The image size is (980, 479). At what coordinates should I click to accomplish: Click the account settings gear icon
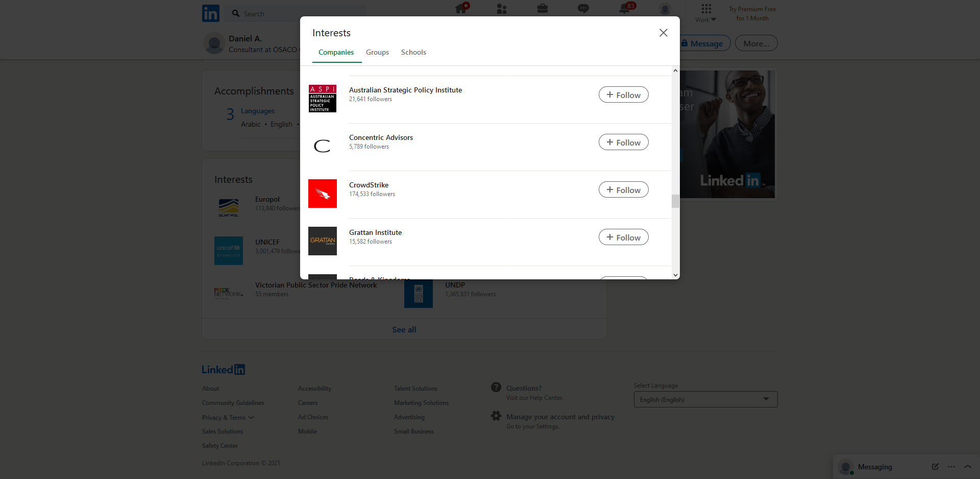(x=496, y=416)
